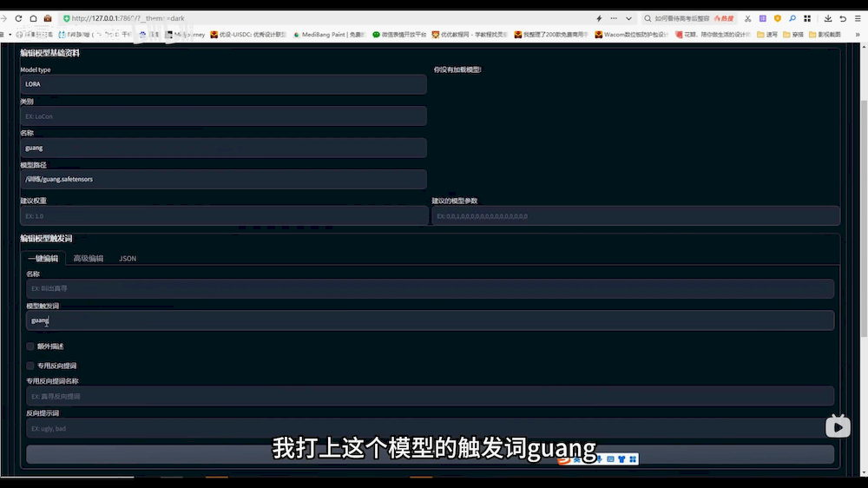Switch to the JSON tab
This screenshot has width=868, height=488.
[x=128, y=259]
